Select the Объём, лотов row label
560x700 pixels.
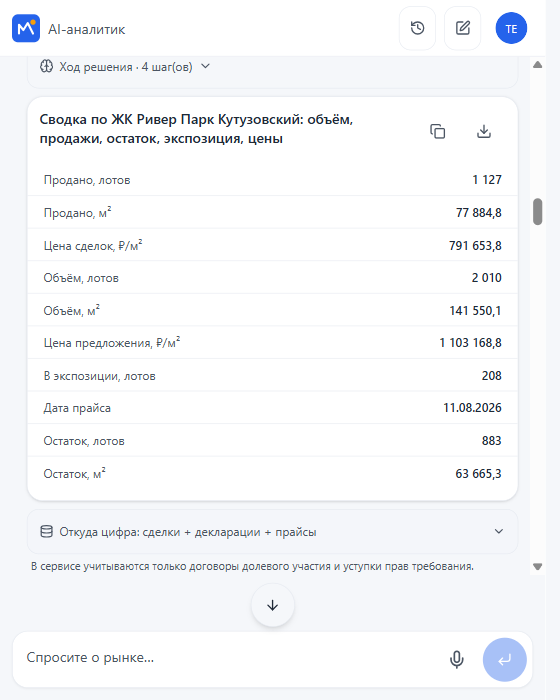(81, 278)
